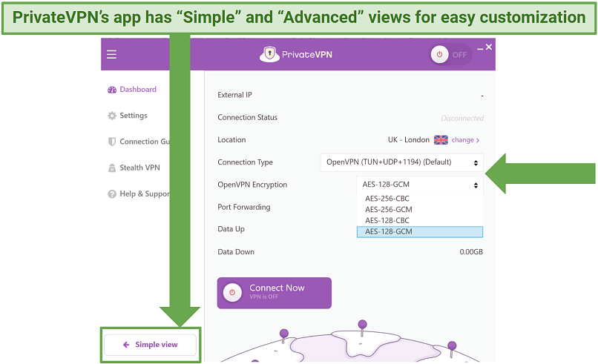
Task: Click the PrivateVPN shield logo
Action: click(x=269, y=55)
